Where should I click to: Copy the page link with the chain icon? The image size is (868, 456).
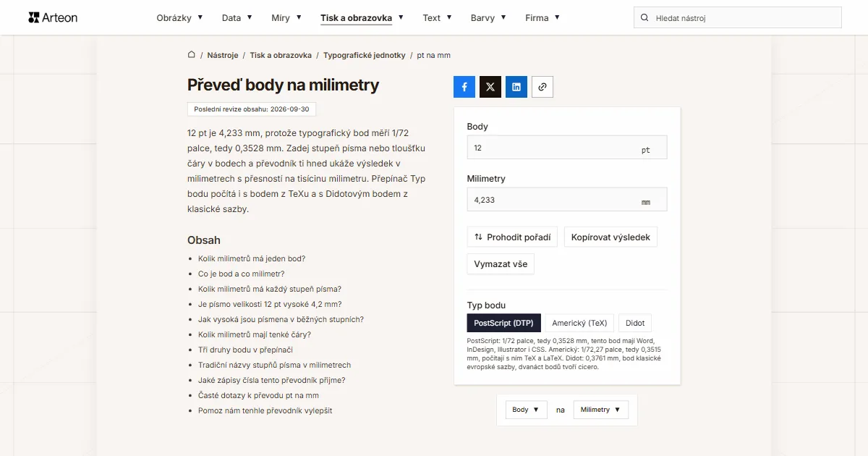542,87
